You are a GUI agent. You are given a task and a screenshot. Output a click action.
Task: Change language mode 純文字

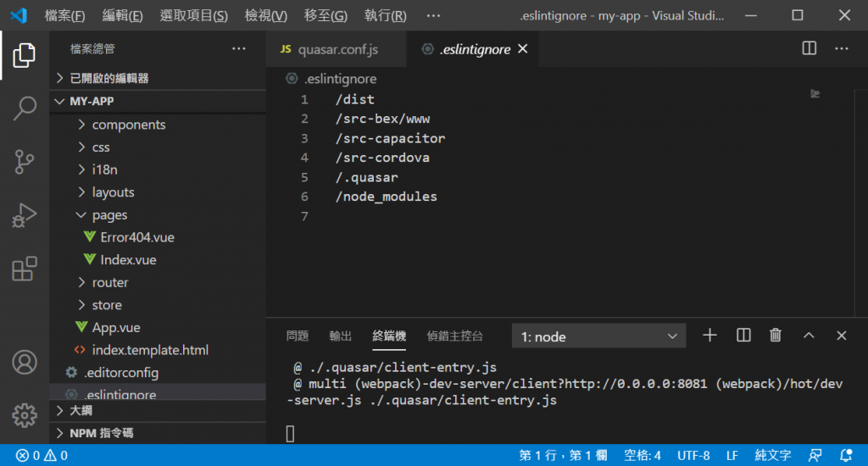(773, 456)
